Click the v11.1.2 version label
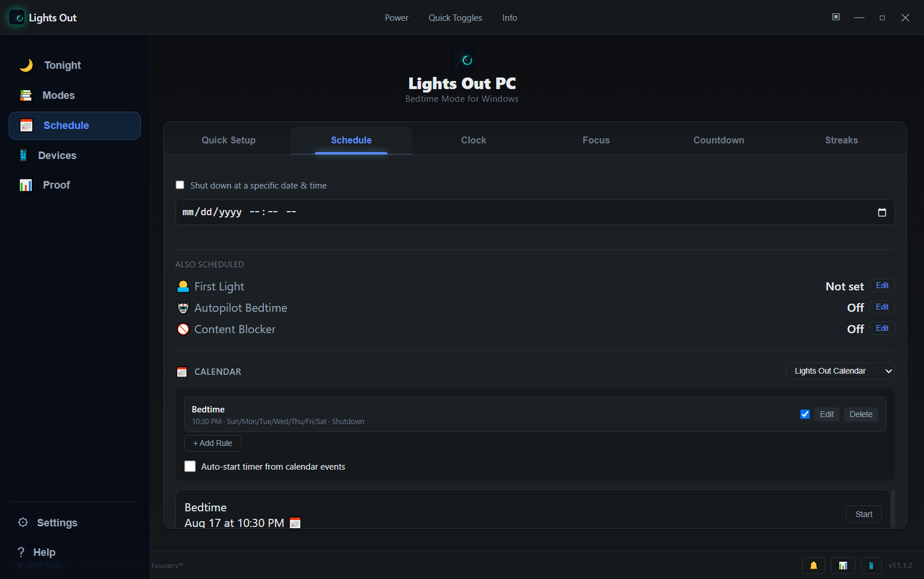Image resolution: width=924 pixels, height=579 pixels. [x=900, y=566]
